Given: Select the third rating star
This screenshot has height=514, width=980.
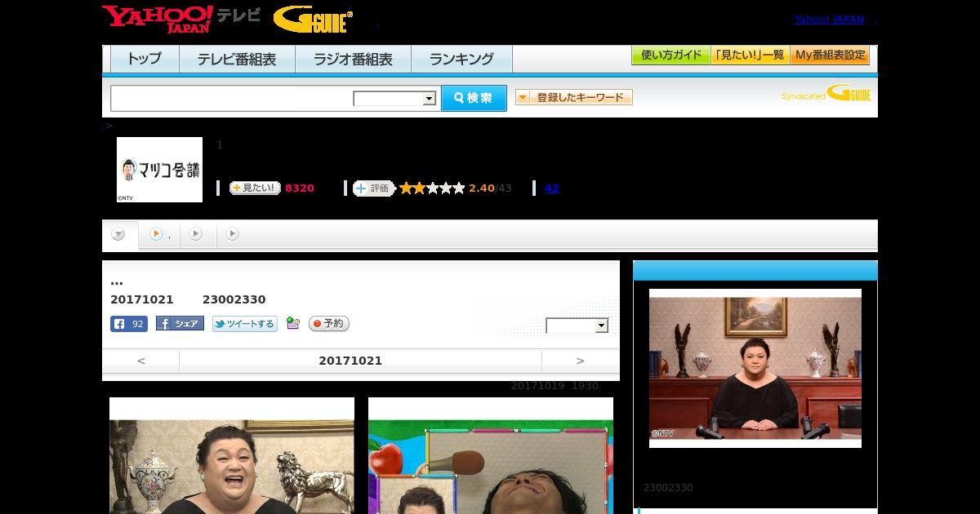Looking at the screenshot, I should 432,188.
